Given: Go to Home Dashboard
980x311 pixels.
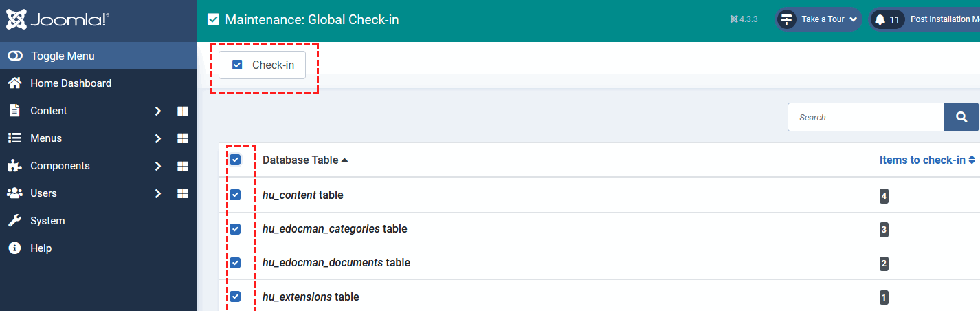Looking at the screenshot, I should (70, 83).
